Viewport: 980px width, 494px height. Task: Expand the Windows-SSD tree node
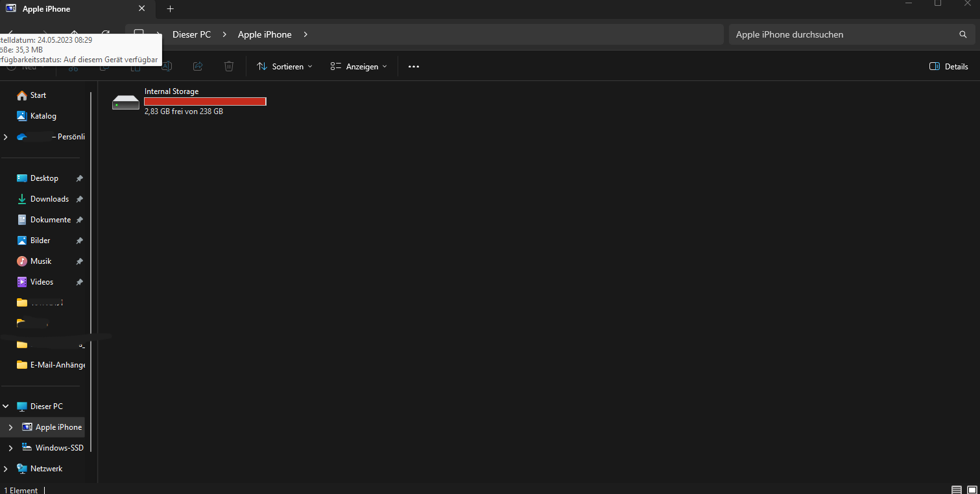[x=10, y=448]
